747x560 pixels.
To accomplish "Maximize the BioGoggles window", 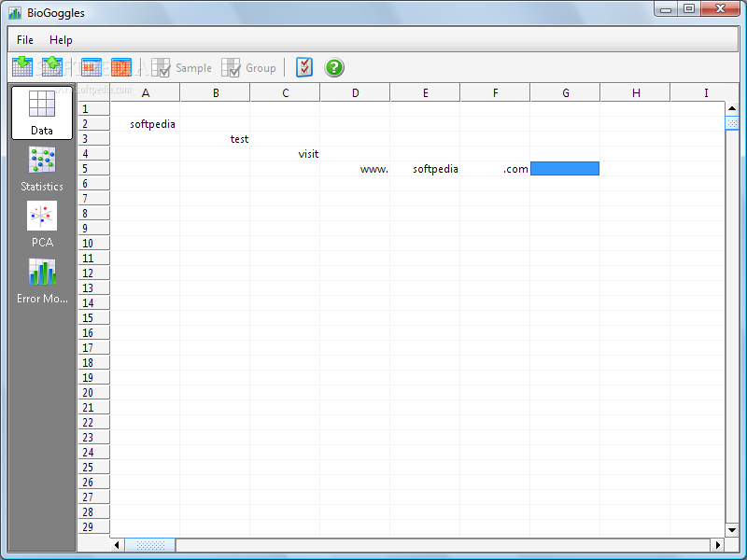I will 689,9.
